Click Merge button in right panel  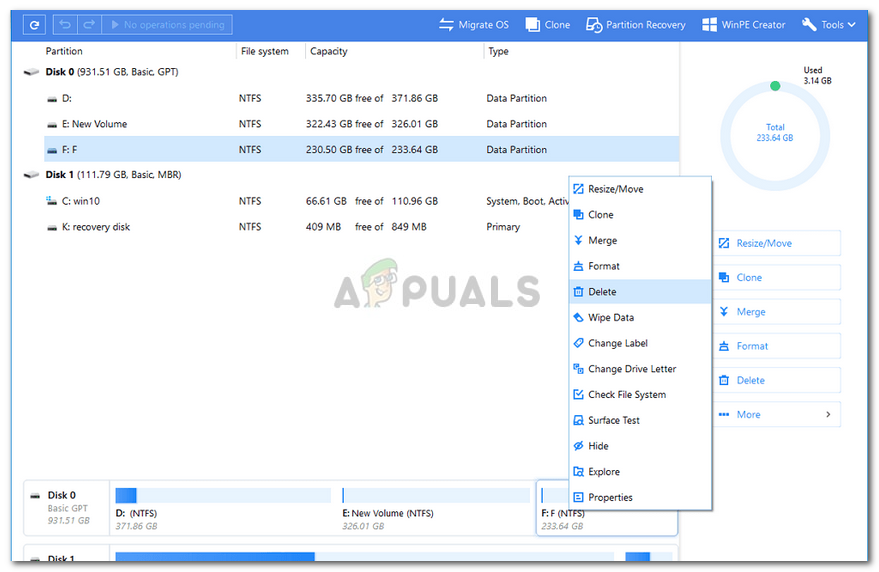[777, 312]
